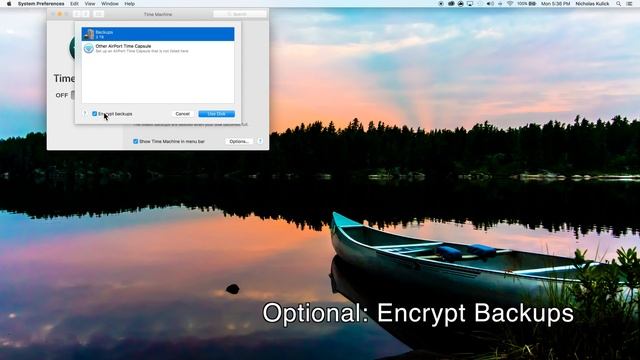
Task: Select the Backups disk row
Action: (158, 34)
